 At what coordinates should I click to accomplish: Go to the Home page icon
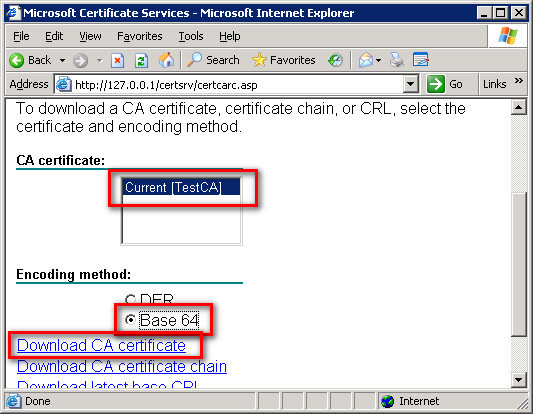coord(166,61)
